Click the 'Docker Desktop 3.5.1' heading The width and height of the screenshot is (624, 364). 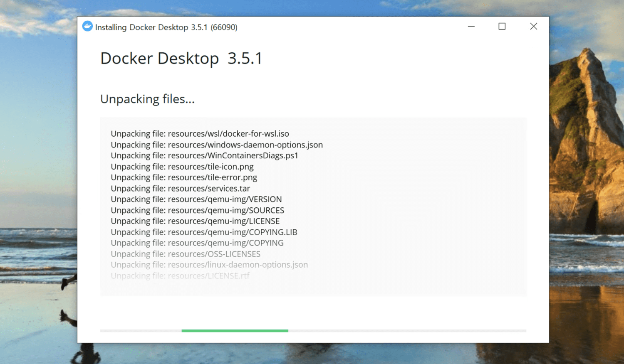tap(181, 59)
